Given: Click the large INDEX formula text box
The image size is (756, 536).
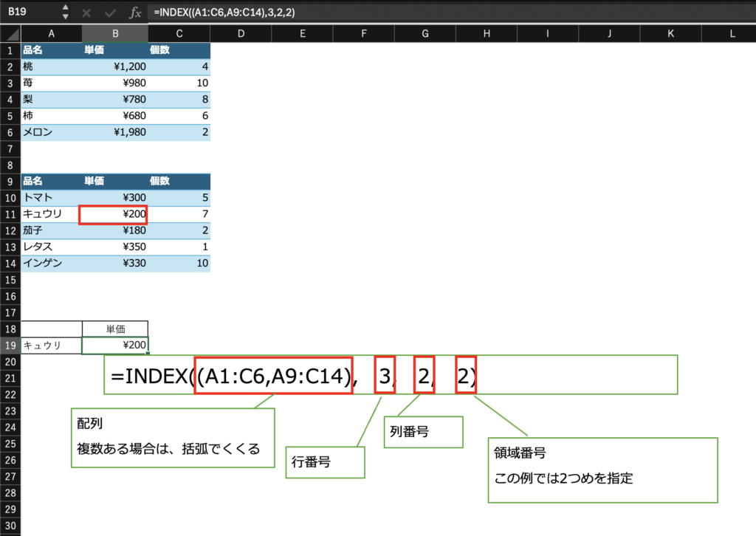Looking at the screenshot, I should pyautogui.click(x=390, y=375).
